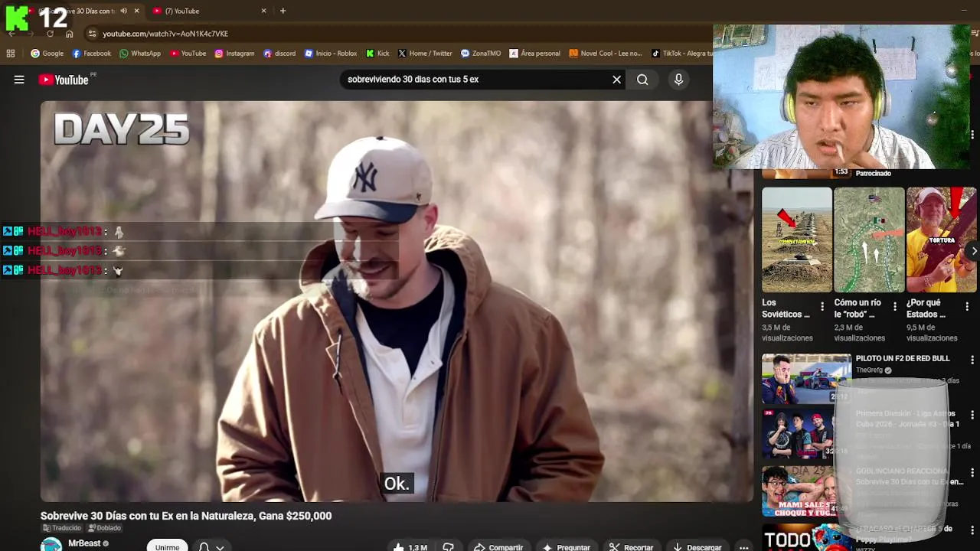The width and height of the screenshot is (980, 551).
Task: Go to YouTube home via logo
Action: (64, 80)
